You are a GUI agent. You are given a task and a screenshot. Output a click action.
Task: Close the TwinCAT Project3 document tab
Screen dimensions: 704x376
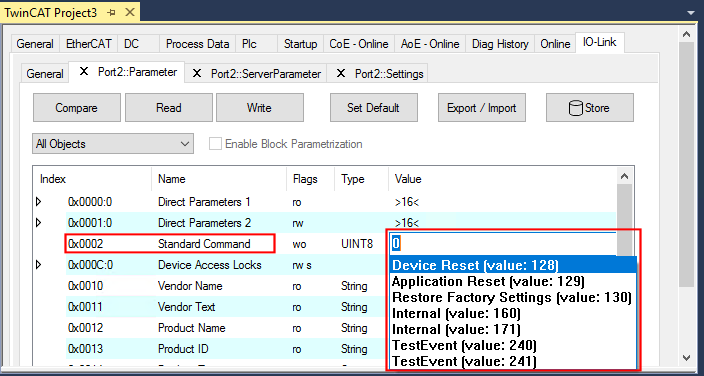coord(130,13)
